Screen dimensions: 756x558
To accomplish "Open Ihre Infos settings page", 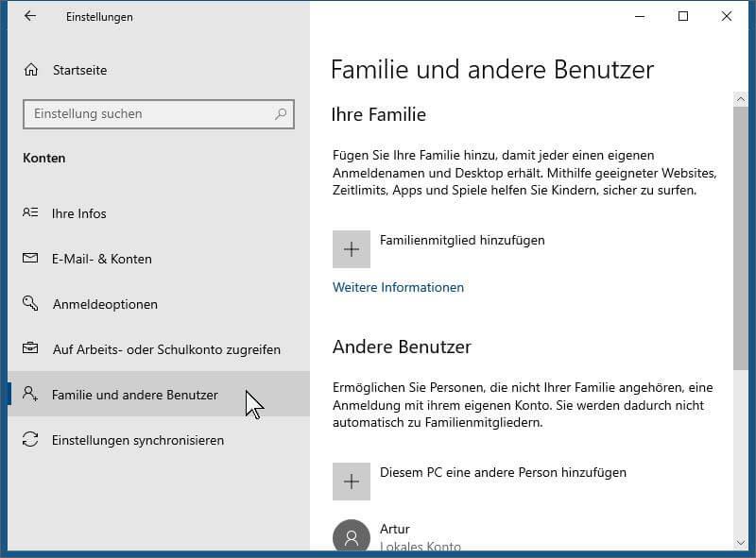I will (x=159, y=213).
